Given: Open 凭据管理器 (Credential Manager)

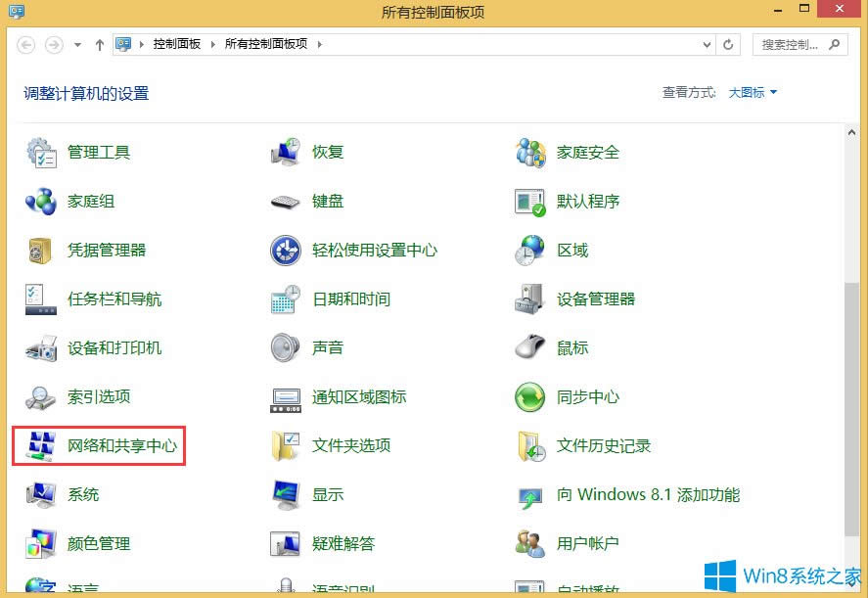Looking at the screenshot, I should [108, 251].
